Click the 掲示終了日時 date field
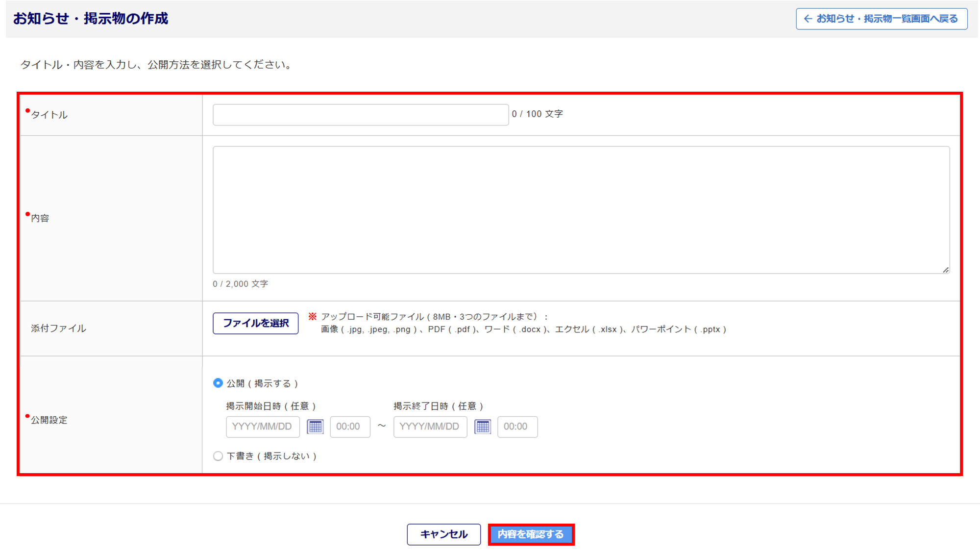 point(430,427)
